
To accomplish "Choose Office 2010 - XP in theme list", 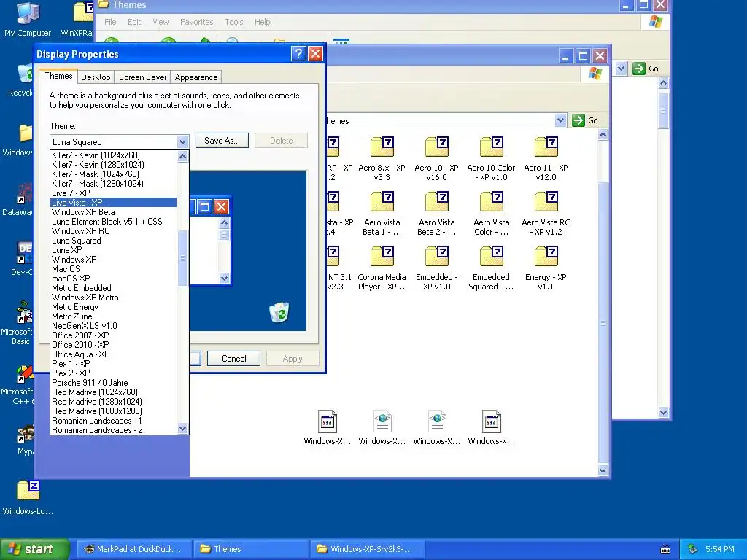I will tap(113, 345).
